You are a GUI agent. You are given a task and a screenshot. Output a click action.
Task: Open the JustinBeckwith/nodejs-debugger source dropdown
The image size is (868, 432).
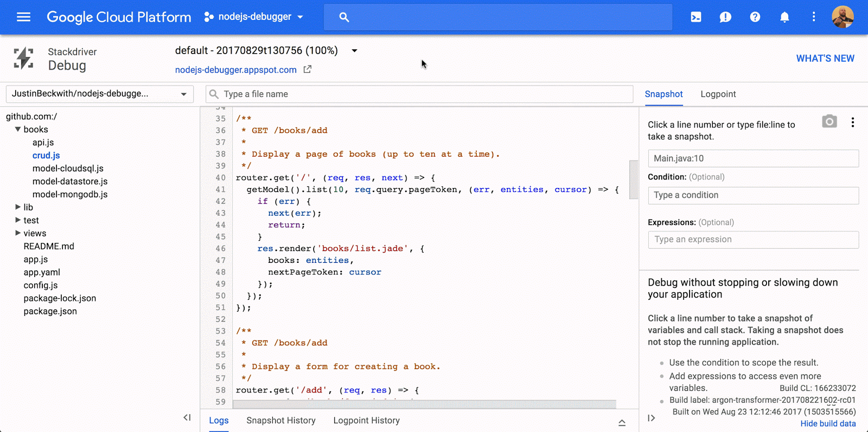pos(100,94)
